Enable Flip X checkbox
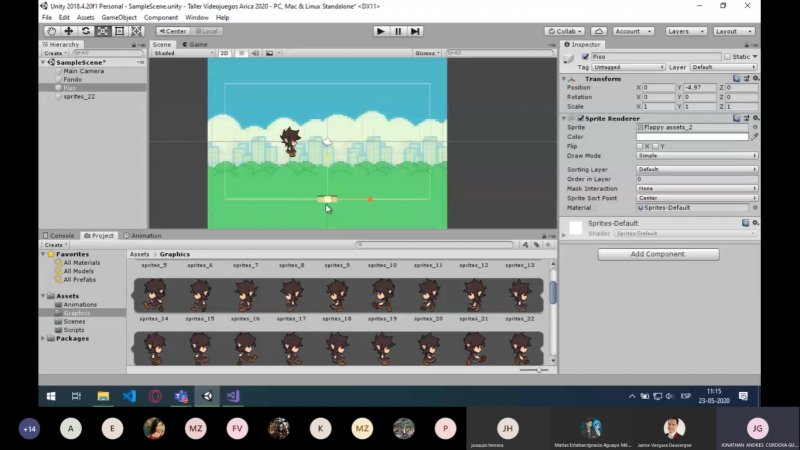The height and width of the screenshot is (450, 800). [639, 146]
